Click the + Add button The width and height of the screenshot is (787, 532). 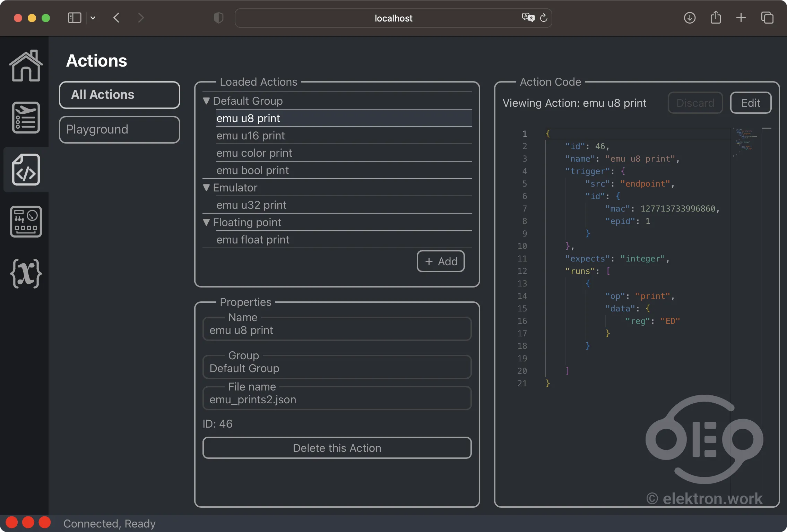pyautogui.click(x=441, y=261)
